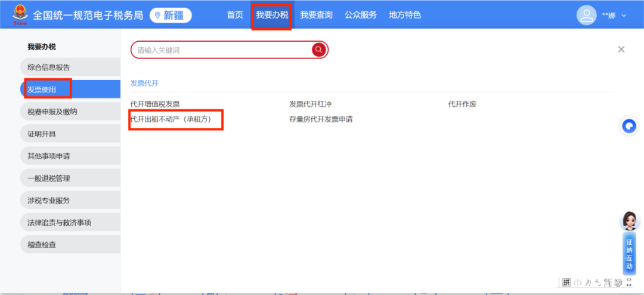Viewport: 644px width, 295px height.
Task: Click the red search magnifier icon
Action: (x=318, y=50)
